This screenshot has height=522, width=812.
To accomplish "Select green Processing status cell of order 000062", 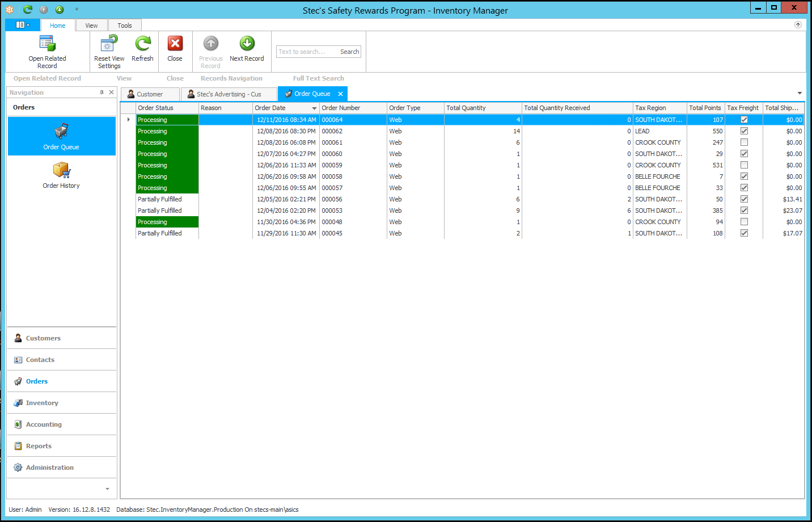I will pyautogui.click(x=167, y=131).
